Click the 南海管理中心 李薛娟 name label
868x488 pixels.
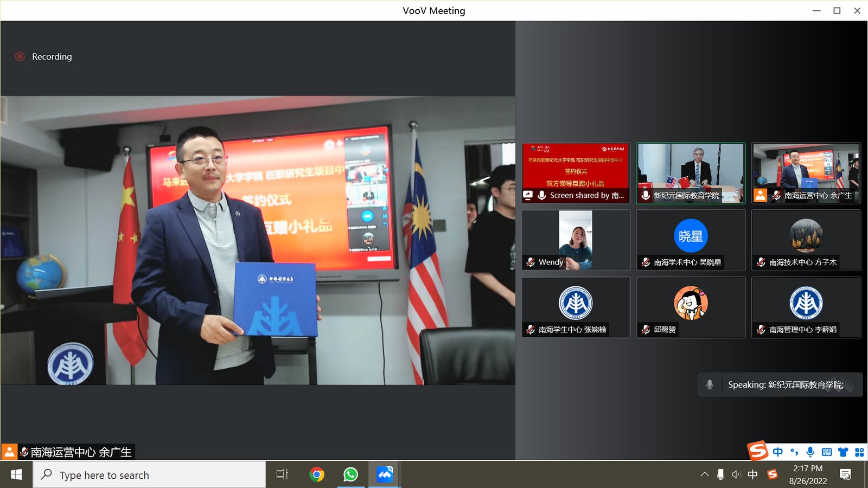pyautogui.click(x=803, y=330)
